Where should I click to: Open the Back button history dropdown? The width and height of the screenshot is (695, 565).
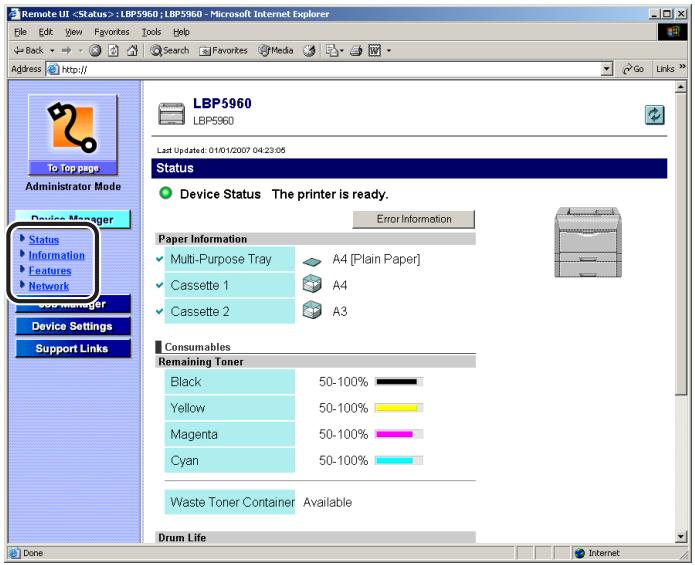52,51
